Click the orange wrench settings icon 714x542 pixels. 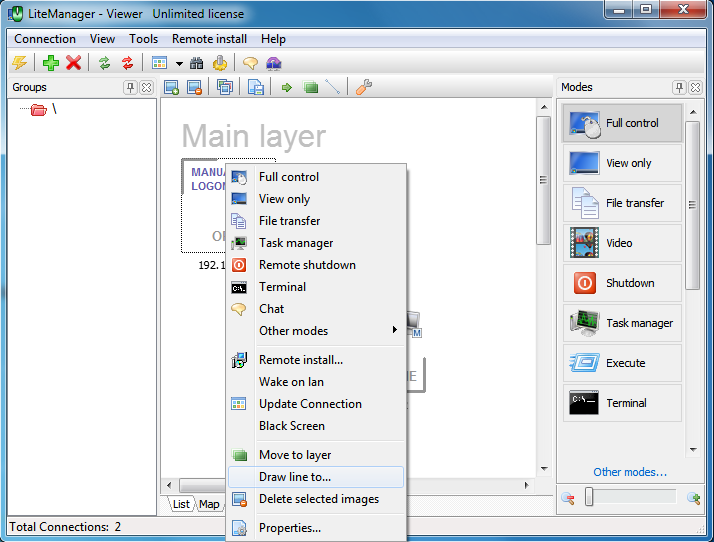point(364,87)
